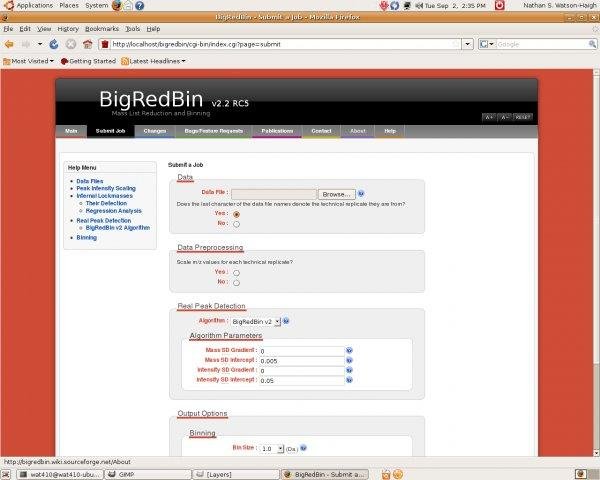The width and height of the screenshot is (600, 480).
Task: Click the Google search input box
Action: click(542, 44)
